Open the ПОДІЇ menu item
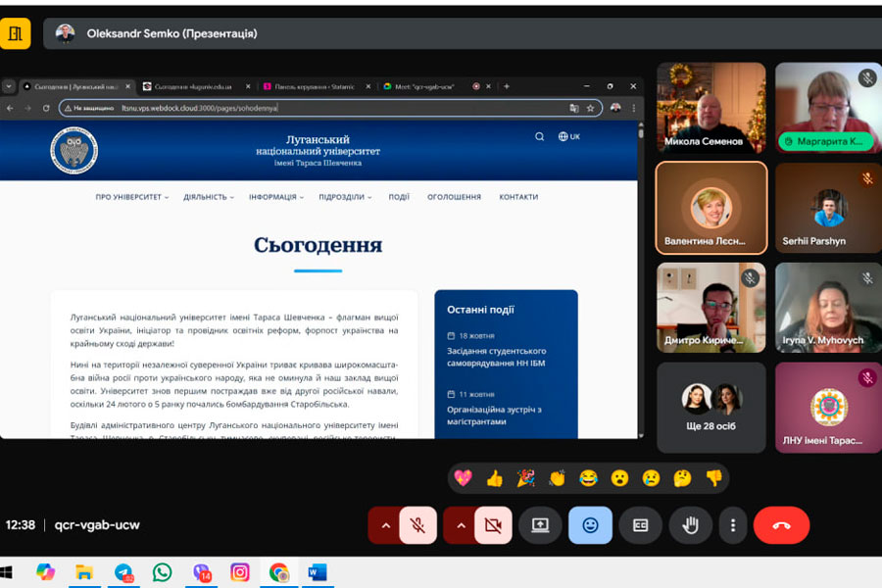882x588 pixels. click(x=399, y=197)
